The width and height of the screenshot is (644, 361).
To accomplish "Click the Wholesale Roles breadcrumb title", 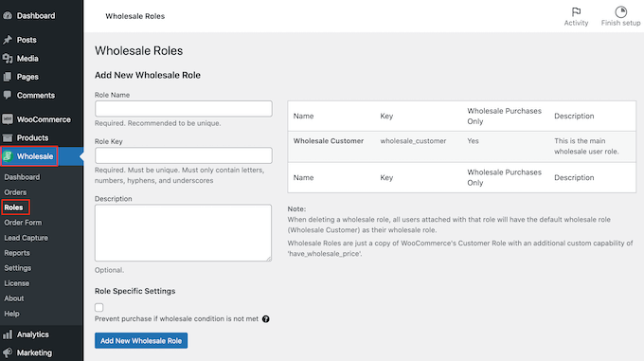I will (135, 16).
